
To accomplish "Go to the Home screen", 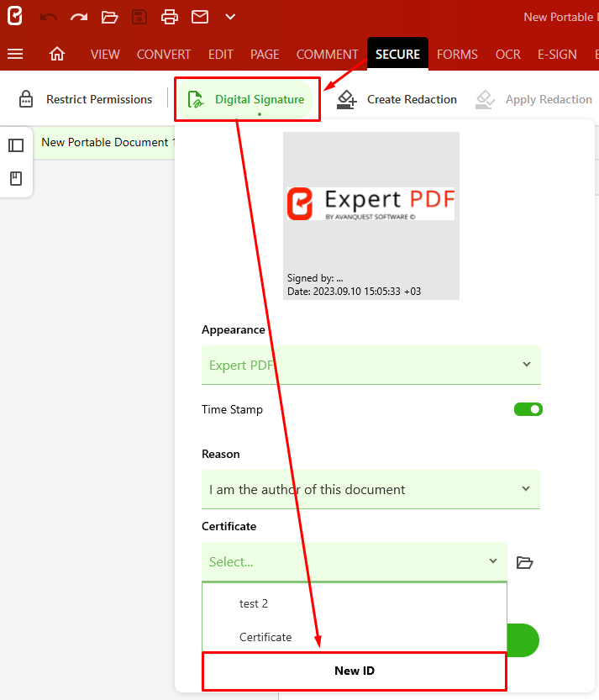I will point(56,54).
